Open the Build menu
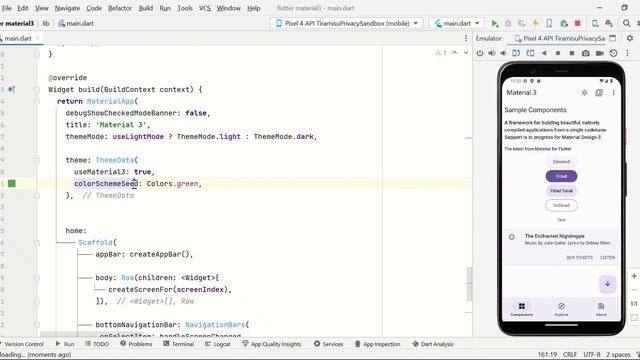This screenshot has height=360, width=640. tap(145, 8)
